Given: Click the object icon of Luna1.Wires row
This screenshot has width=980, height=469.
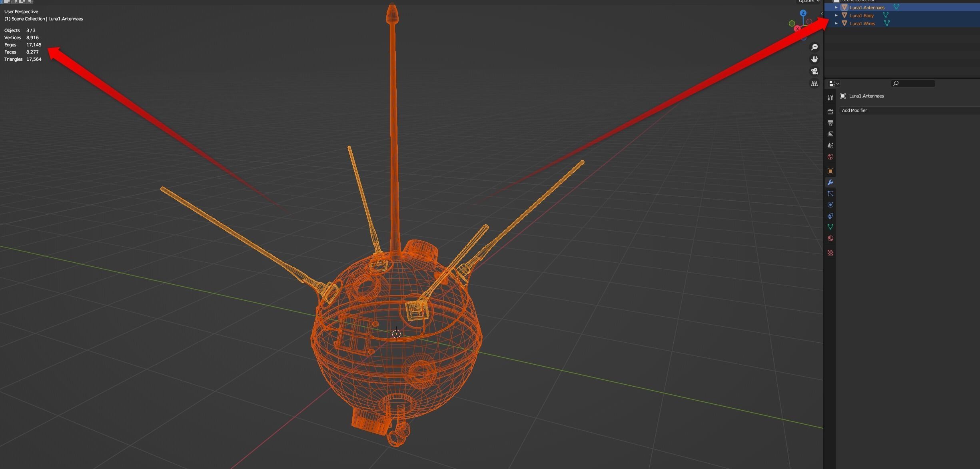Looking at the screenshot, I should pyautogui.click(x=844, y=24).
